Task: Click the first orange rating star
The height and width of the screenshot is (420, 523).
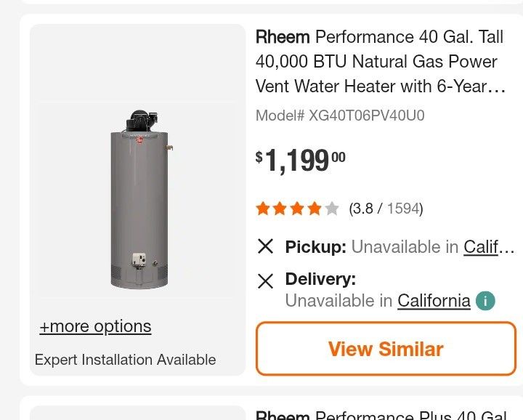Action: [x=263, y=209]
